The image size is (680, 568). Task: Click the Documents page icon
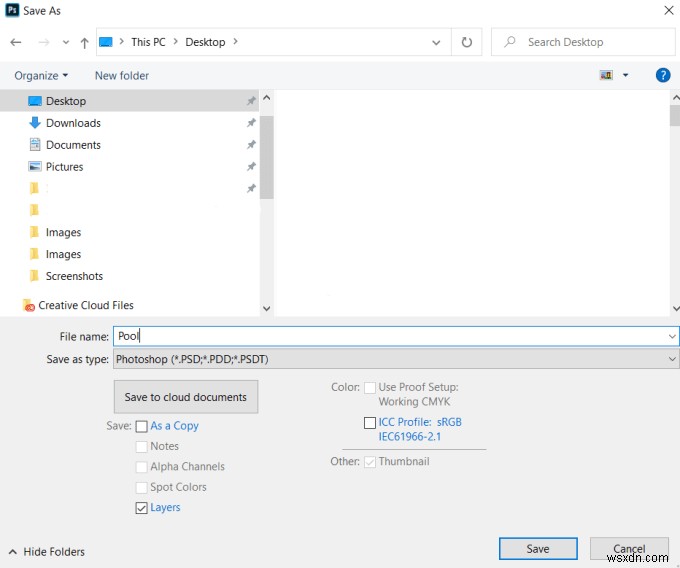coord(35,144)
